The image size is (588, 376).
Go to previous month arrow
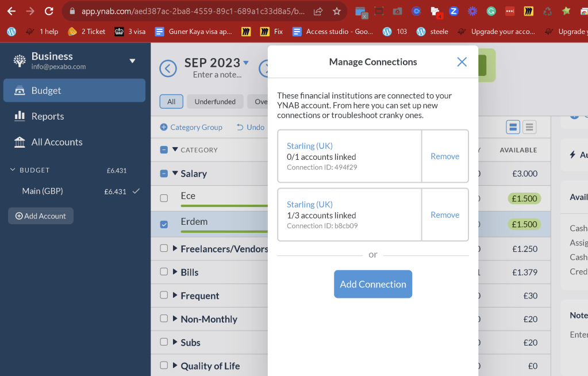pyautogui.click(x=168, y=68)
